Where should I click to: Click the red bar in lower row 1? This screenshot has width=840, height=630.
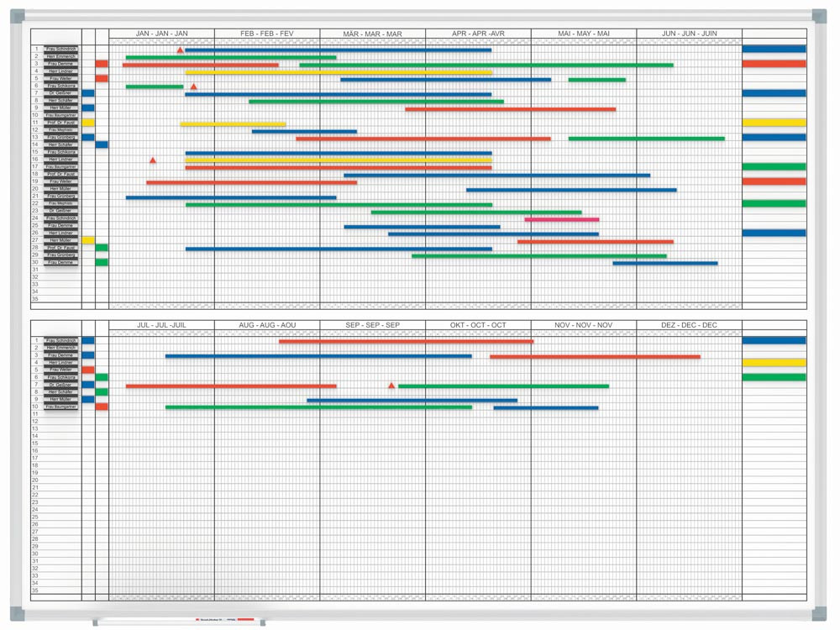(406, 341)
